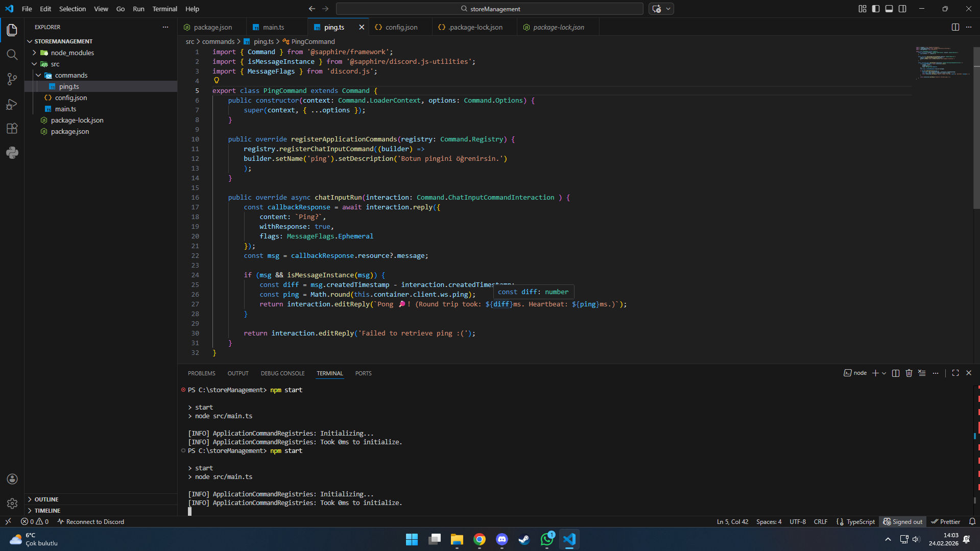Open the Terminal menu
This screenshot has height=551, width=980.
164,9
